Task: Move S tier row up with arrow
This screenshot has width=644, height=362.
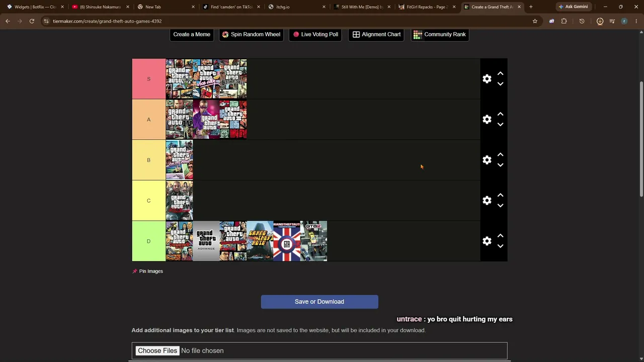Action: click(500, 73)
